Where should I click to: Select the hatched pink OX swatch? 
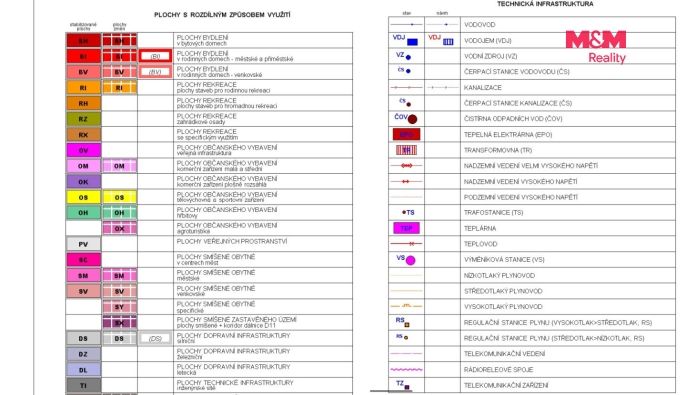pyautogui.click(x=119, y=228)
